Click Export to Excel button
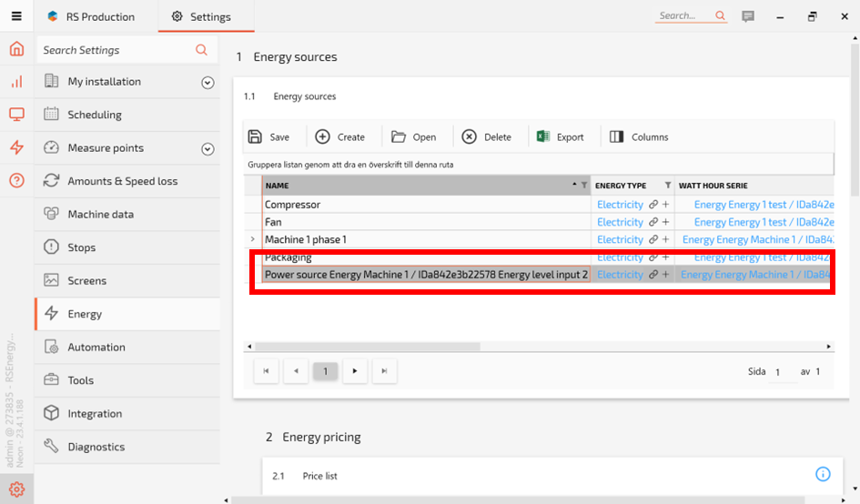 click(x=560, y=137)
